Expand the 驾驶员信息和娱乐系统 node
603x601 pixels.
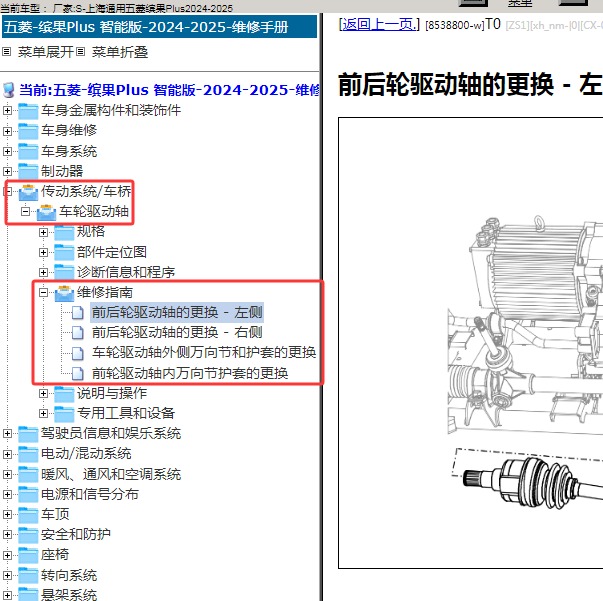pyautogui.click(x=7, y=433)
